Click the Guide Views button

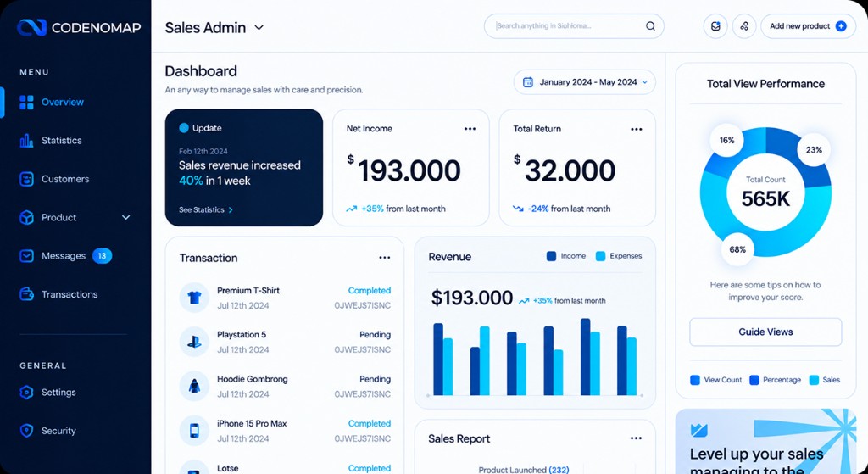point(765,332)
